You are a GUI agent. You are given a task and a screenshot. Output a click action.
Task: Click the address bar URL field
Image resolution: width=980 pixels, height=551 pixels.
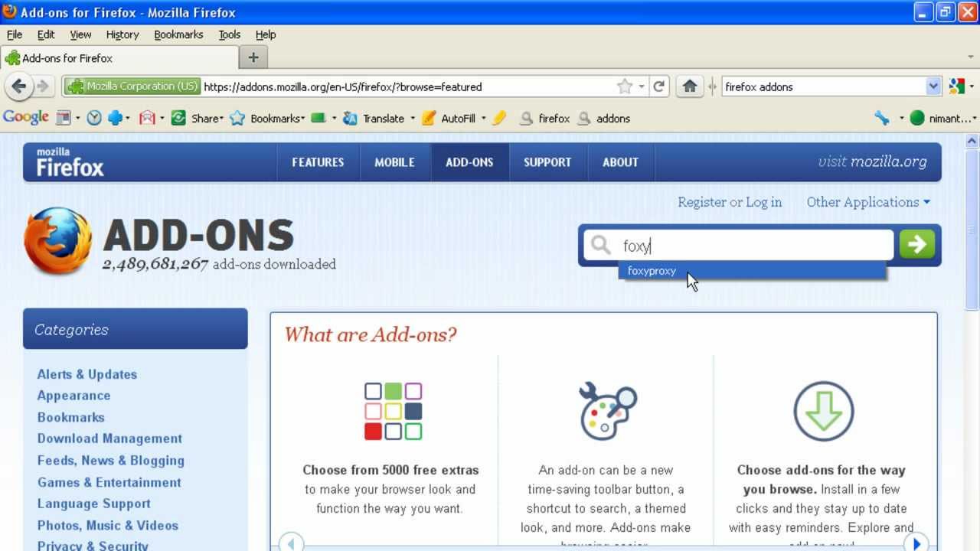(407, 86)
